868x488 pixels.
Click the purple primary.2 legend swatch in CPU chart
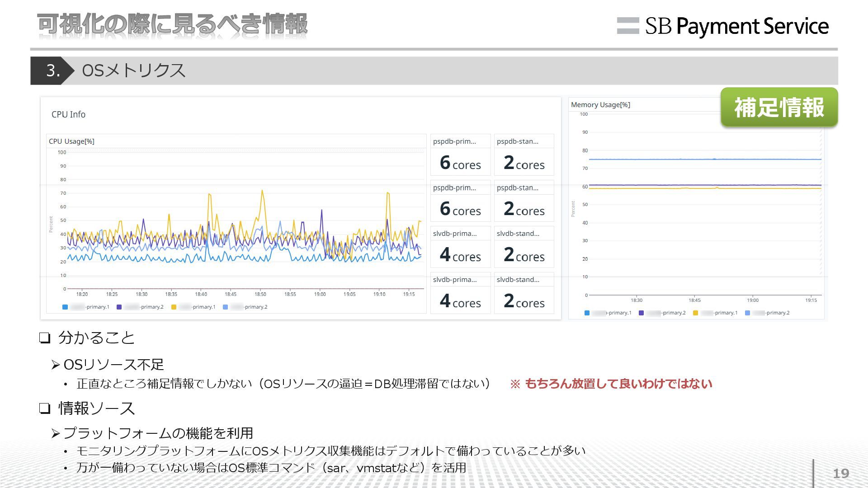pos(119,307)
